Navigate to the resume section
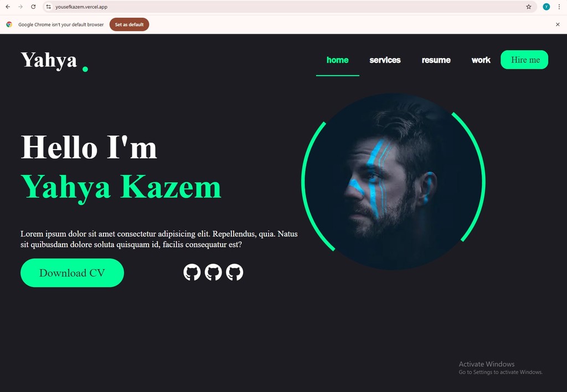Screen dimensions: 567x392 tap(436, 60)
